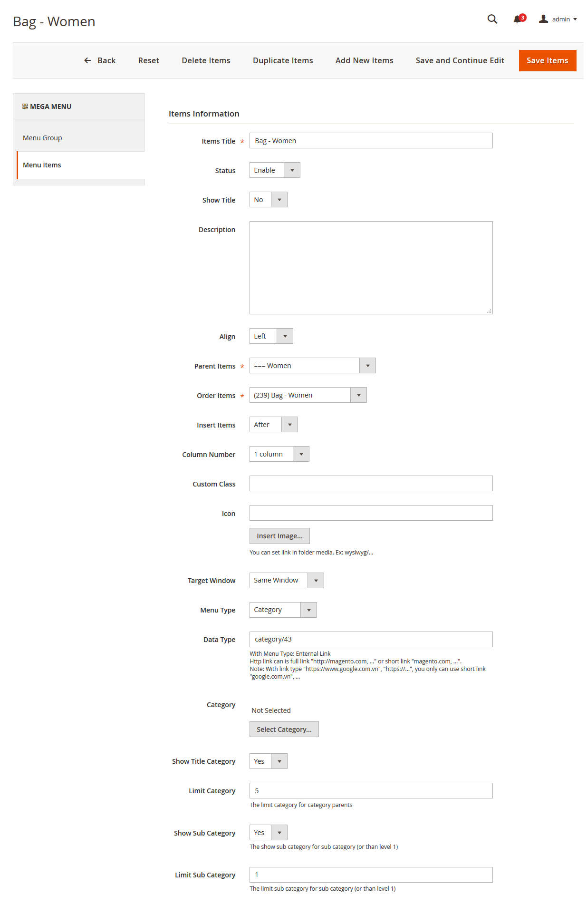
Task: Click the admin user avatar icon
Action: click(x=543, y=19)
